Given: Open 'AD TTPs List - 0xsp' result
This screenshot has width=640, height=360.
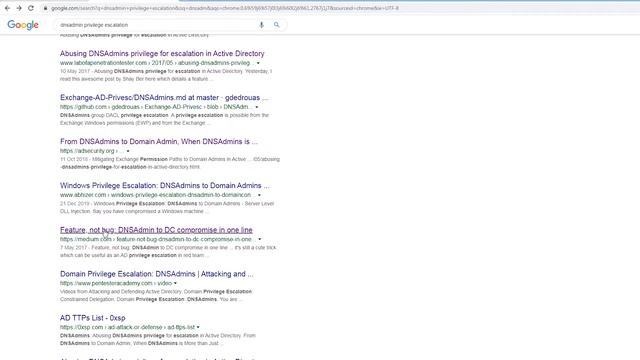Looking at the screenshot, I should pyautogui.click(x=93, y=318).
